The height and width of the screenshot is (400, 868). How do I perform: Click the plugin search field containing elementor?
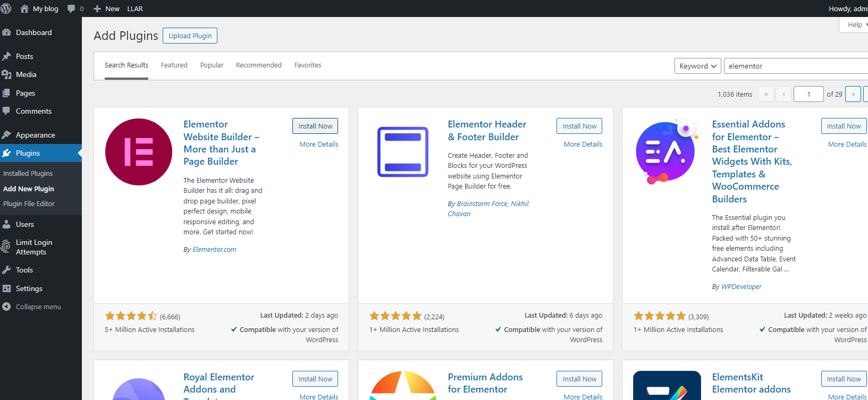796,66
